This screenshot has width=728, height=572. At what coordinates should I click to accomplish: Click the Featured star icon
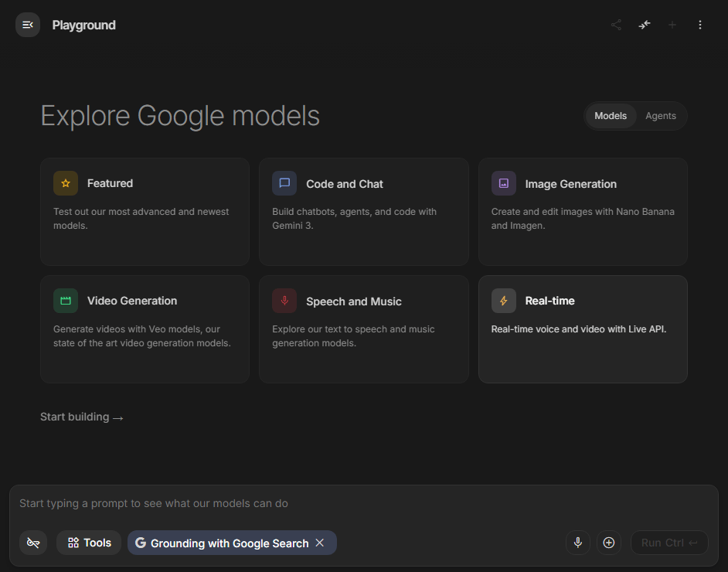[66, 183]
